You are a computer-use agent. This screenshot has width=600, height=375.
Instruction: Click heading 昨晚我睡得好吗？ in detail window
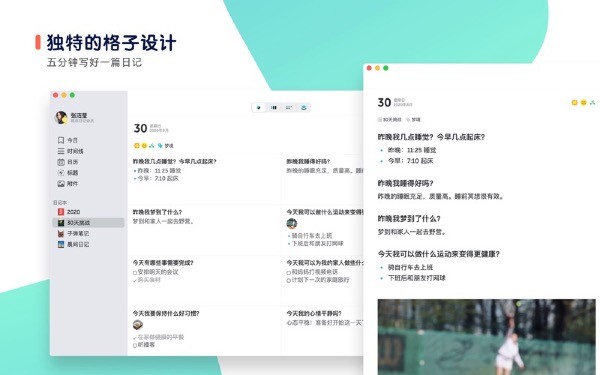point(406,183)
